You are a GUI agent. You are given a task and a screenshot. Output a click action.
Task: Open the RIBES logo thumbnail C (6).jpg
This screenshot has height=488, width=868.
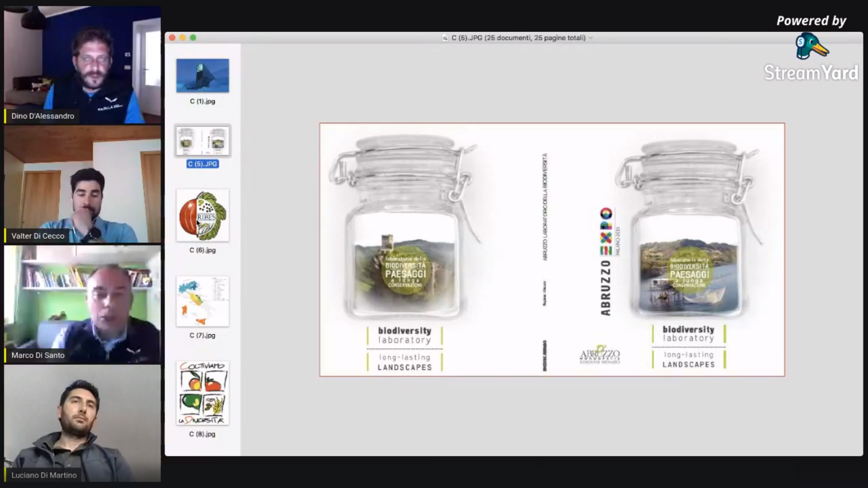[x=203, y=215]
